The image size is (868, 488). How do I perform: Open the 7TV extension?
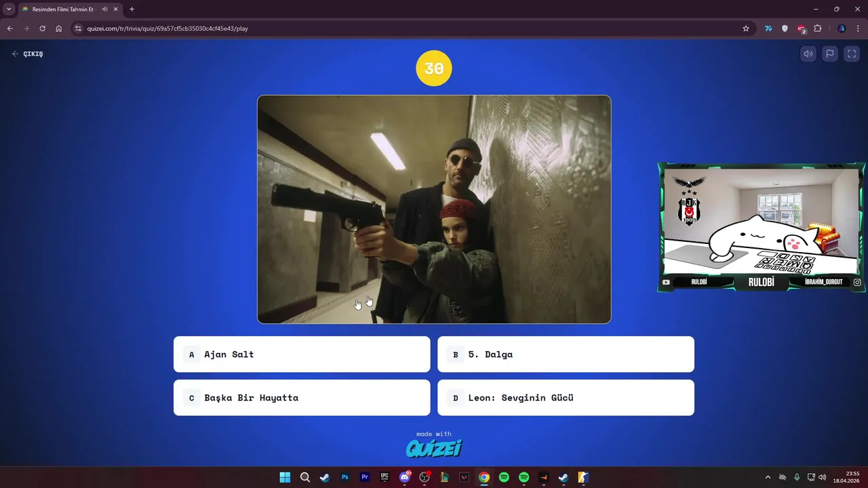point(768,28)
